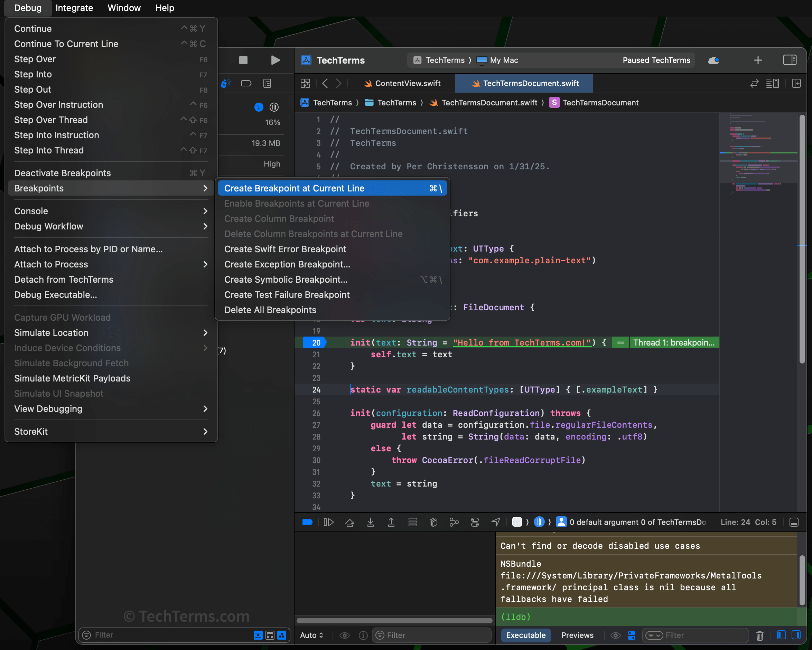This screenshot has height=650, width=812.
Task: Click the Environment Overrides icon
Action: click(x=475, y=522)
